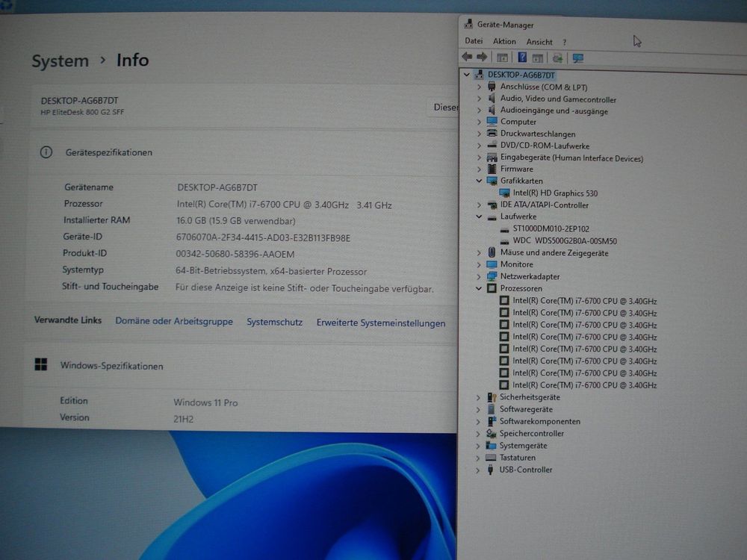Expand the Netzwerkadapter category
Image resolution: width=747 pixels, height=560 pixels.
tap(479, 276)
